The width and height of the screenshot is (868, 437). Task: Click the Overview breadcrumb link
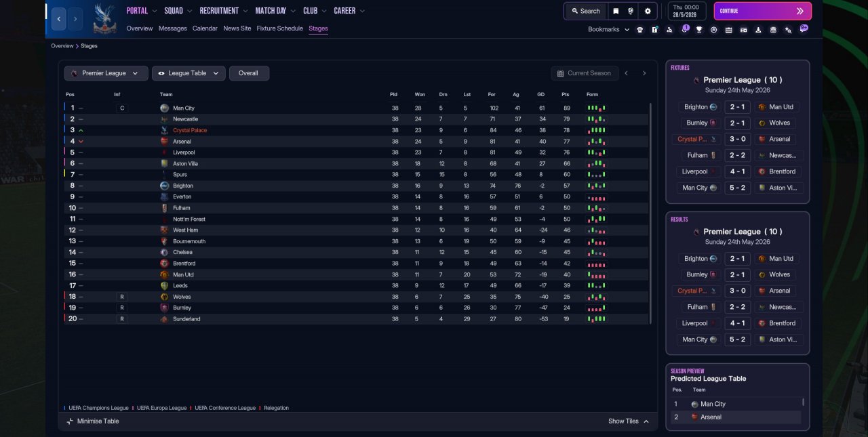coord(62,46)
